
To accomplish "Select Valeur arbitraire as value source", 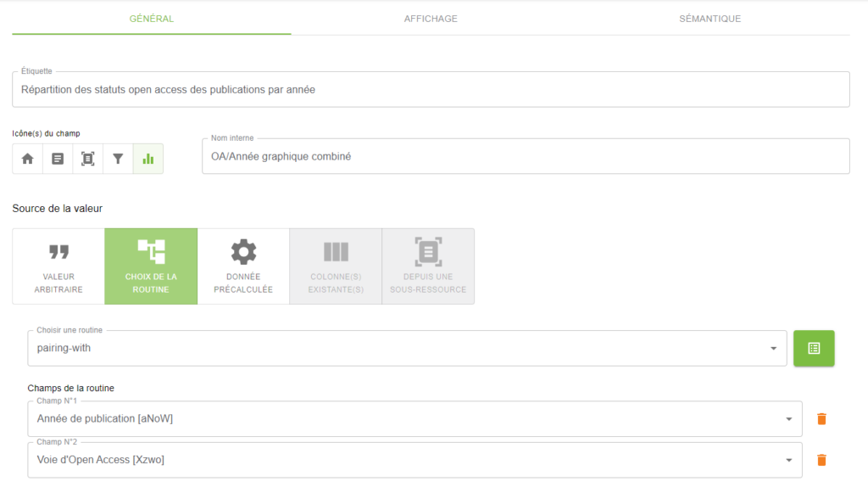I will pos(58,266).
